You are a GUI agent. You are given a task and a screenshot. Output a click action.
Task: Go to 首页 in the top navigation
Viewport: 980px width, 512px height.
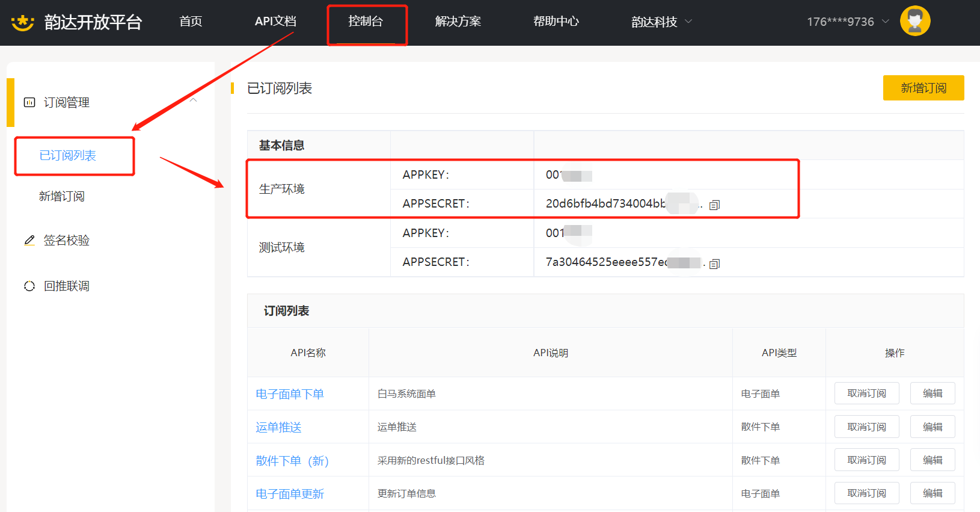tap(191, 21)
